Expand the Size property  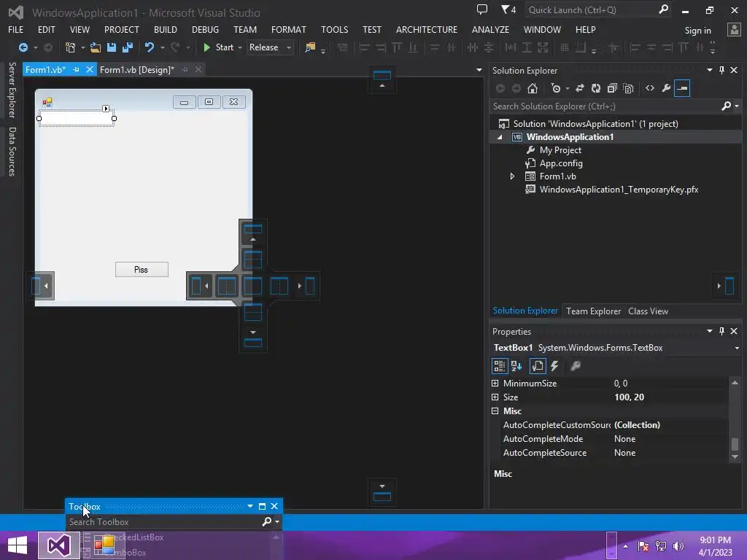[x=495, y=397]
